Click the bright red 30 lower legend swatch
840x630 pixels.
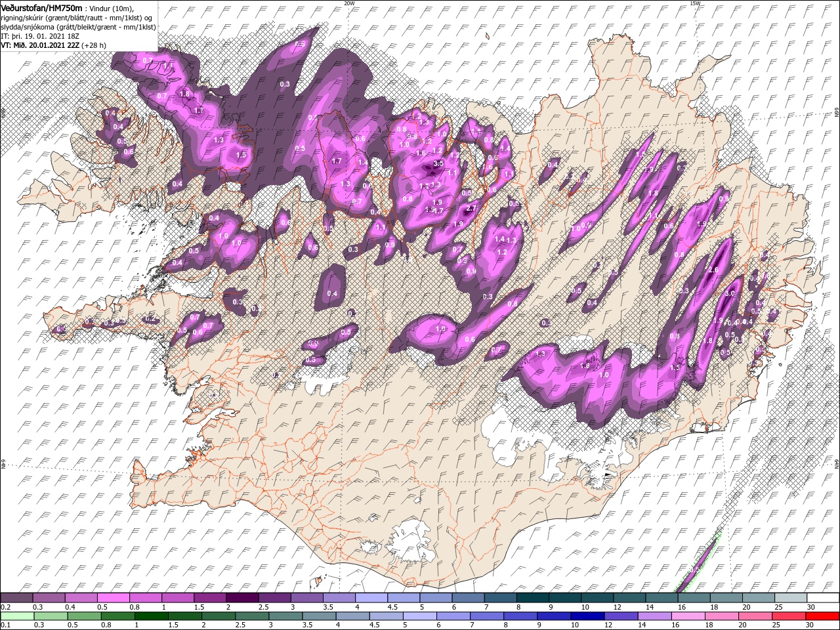[822, 616]
